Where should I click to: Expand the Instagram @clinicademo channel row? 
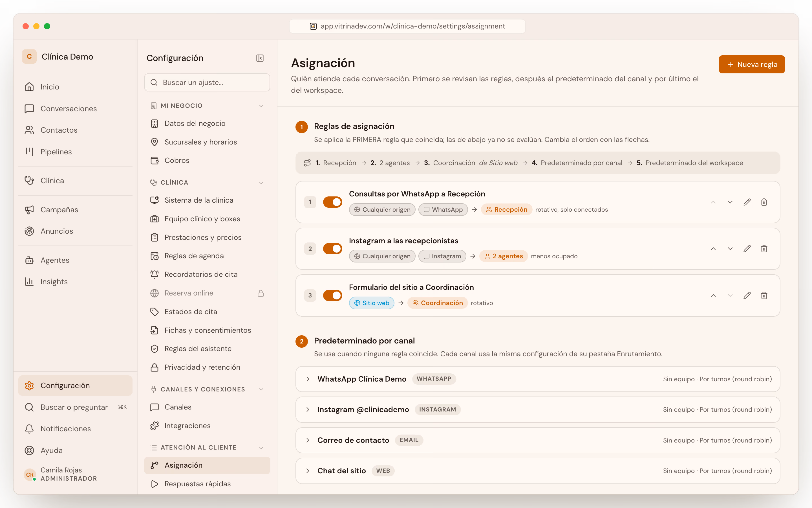pyautogui.click(x=538, y=410)
